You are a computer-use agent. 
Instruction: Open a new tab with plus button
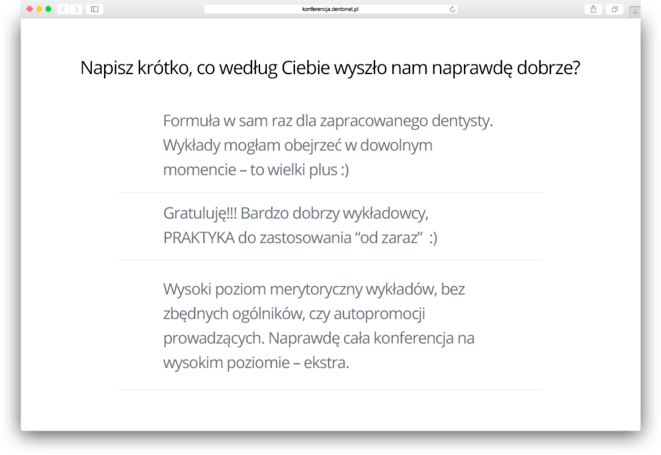634,10
